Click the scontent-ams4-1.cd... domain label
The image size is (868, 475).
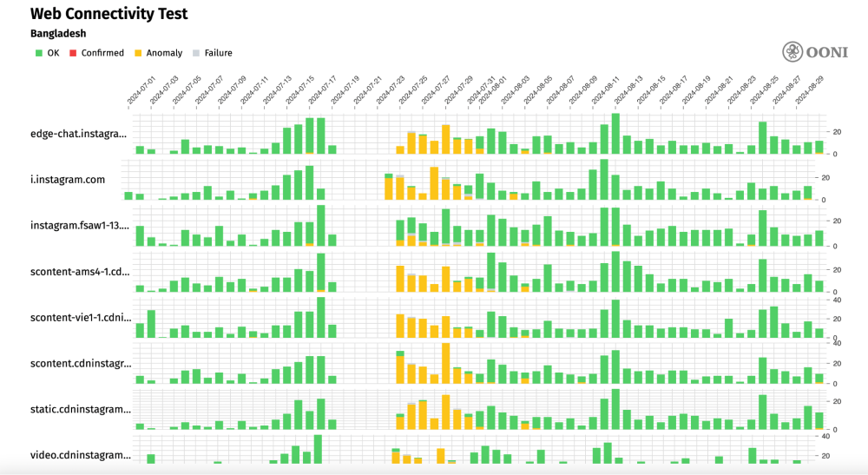(79, 271)
